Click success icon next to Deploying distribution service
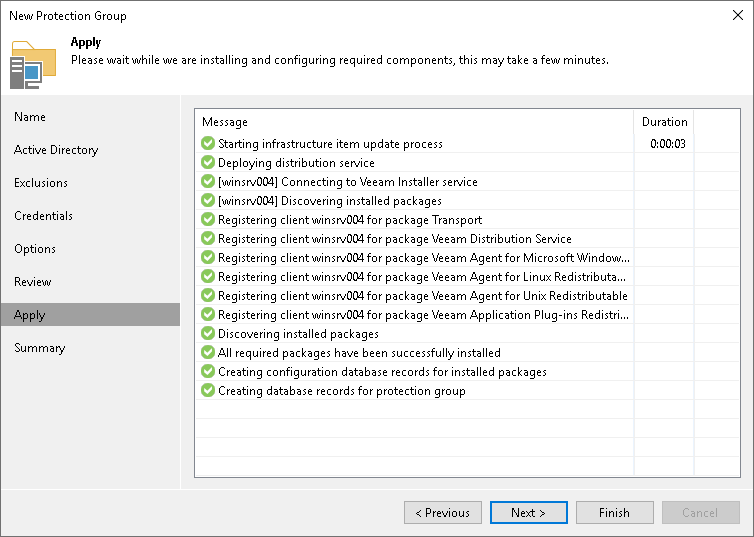The height and width of the screenshot is (537, 754). click(208, 162)
